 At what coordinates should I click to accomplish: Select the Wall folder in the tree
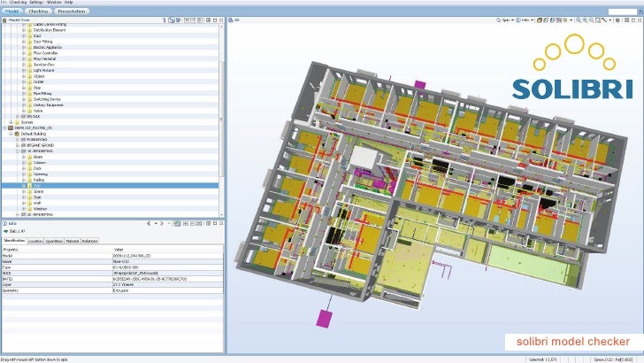click(x=37, y=203)
